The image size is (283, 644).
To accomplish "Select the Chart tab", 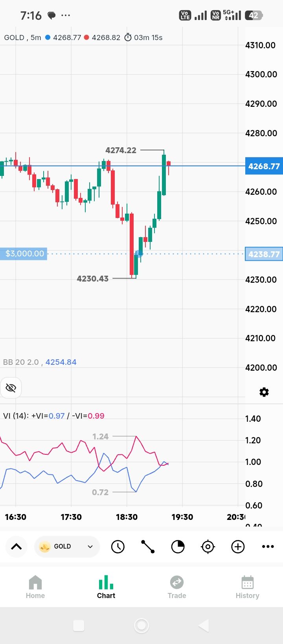I will tap(106, 587).
